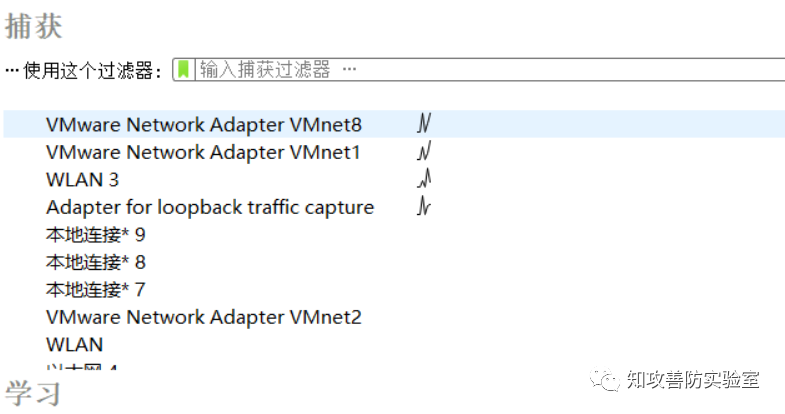Click the partially visible last interface row
This screenshot has height=414, width=785.
tap(82, 367)
